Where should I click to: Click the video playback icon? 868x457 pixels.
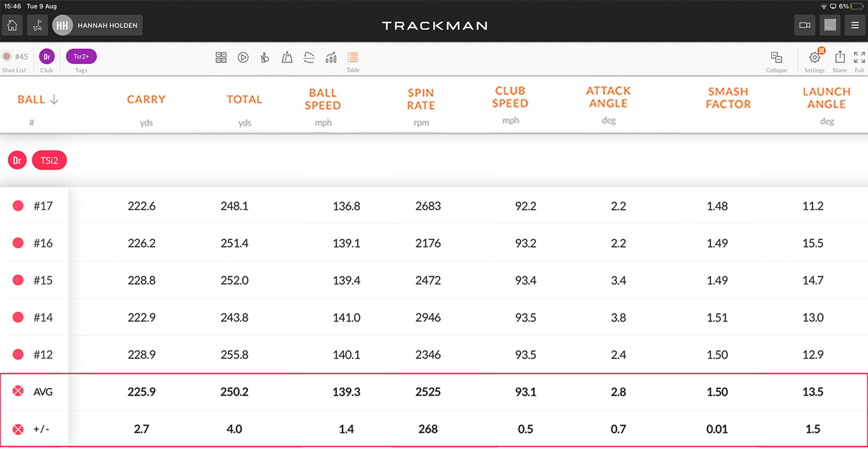click(243, 57)
